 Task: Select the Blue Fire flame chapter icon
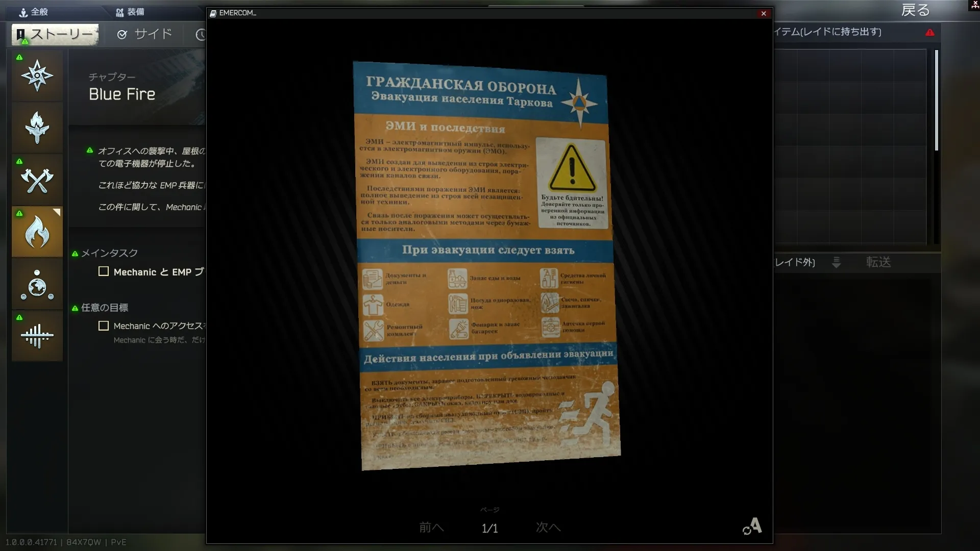(x=37, y=232)
